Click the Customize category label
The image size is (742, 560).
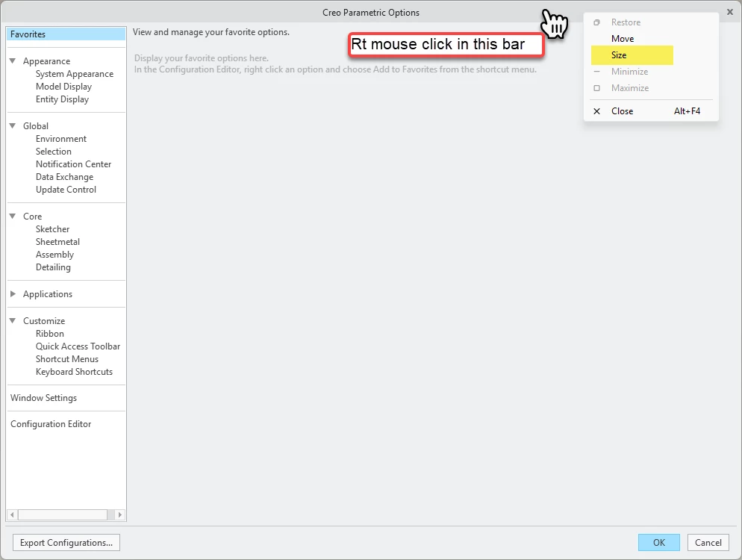[43, 321]
